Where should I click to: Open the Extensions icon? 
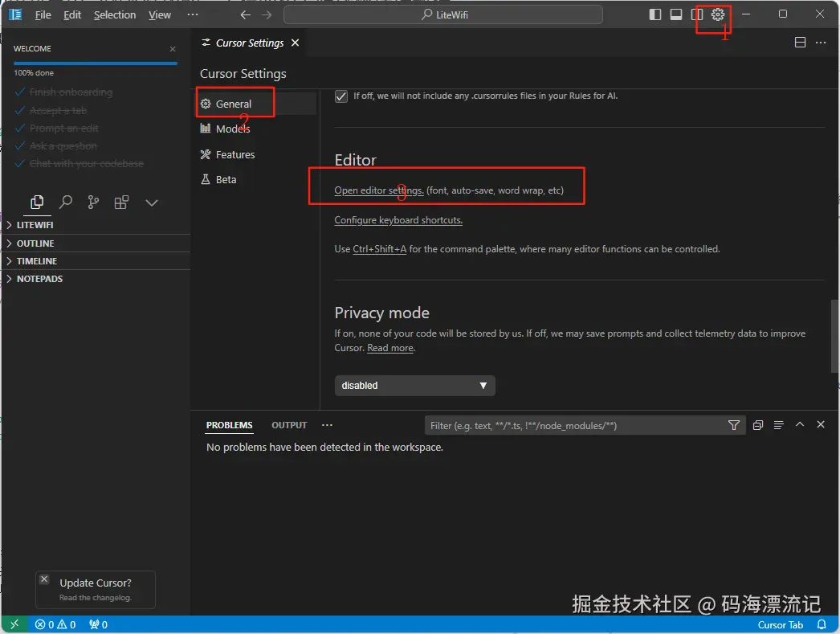click(x=121, y=202)
